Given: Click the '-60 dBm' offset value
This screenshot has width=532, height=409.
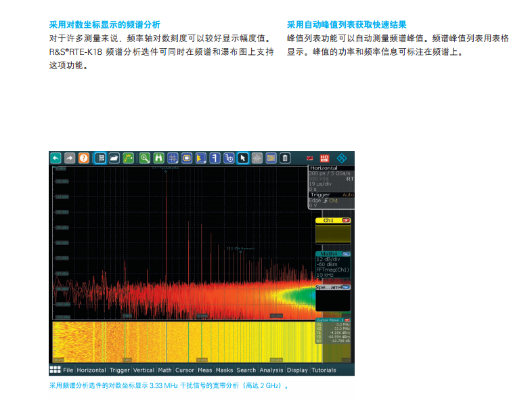Looking at the screenshot, I should click(x=327, y=264).
